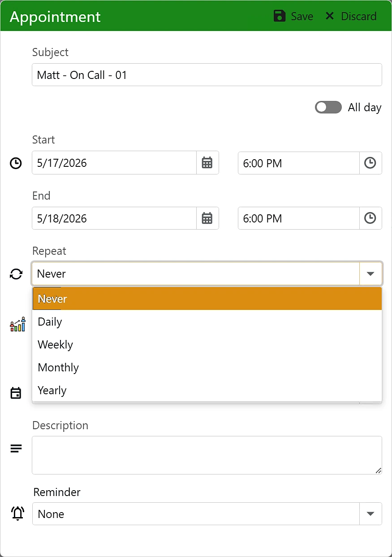Image resolution: width=392 pixels, height=557 pixels.
Task: Open the Start date calendar picker
Action: point(207,163)
